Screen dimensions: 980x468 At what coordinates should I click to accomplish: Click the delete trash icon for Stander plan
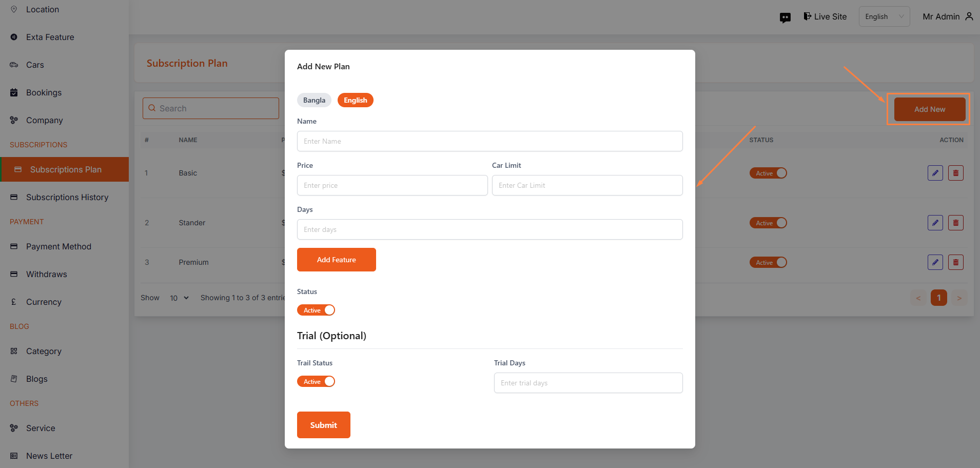[955, 223]
